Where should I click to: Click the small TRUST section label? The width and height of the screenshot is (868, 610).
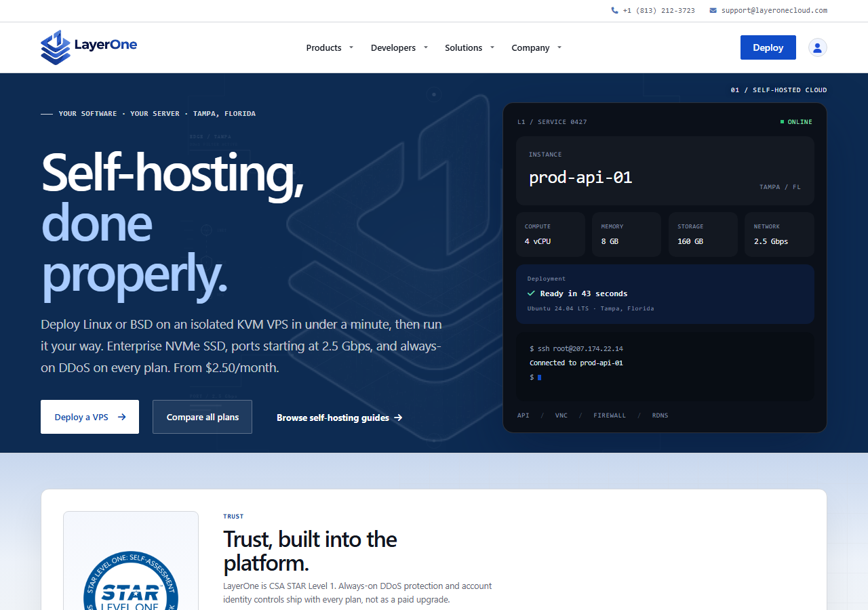click(x=233, y=516)
